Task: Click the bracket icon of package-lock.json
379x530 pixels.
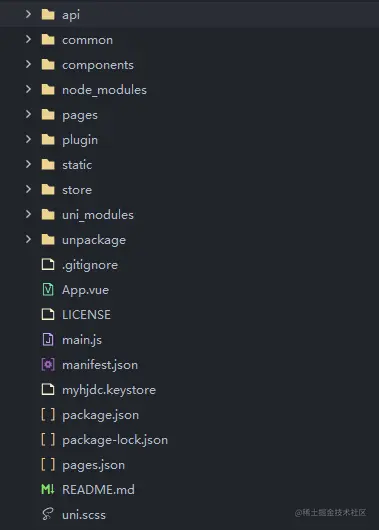Action: [48, 440]
